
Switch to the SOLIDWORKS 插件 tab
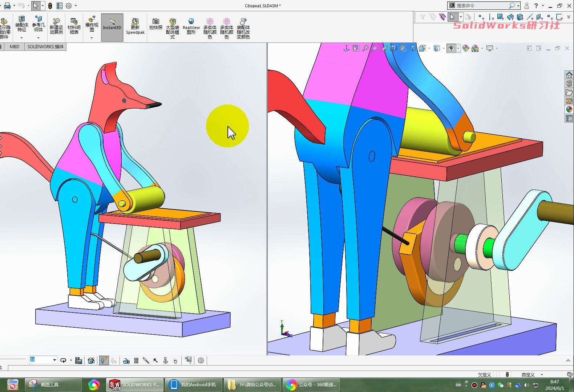pyautogui.click(x=45, y=46)
